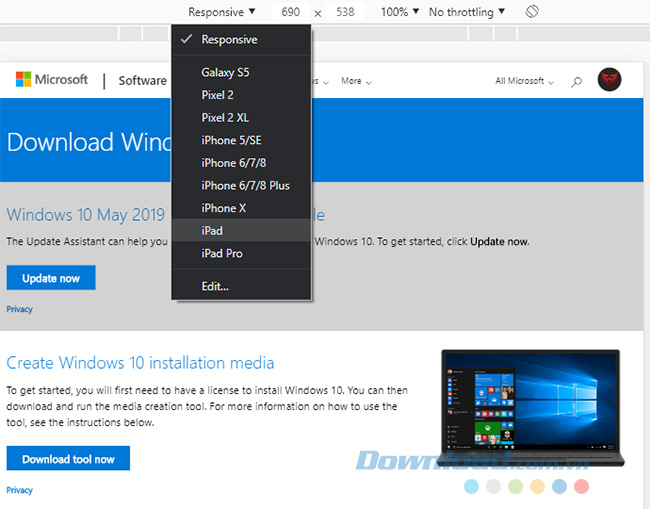The image size is (650, 509).
Task: Click Create Windows 10 installation media heading
Action: click(x=140, y=363)
